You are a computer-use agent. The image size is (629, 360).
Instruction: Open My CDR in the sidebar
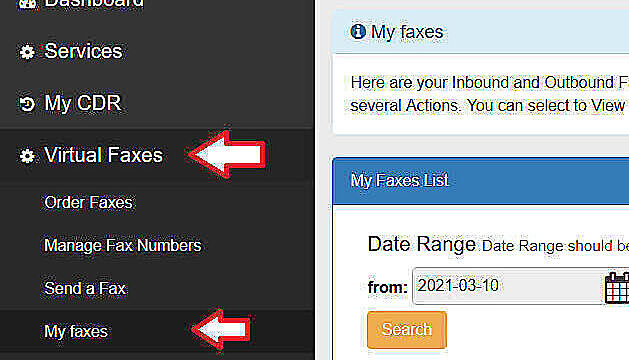click(82, 103)
